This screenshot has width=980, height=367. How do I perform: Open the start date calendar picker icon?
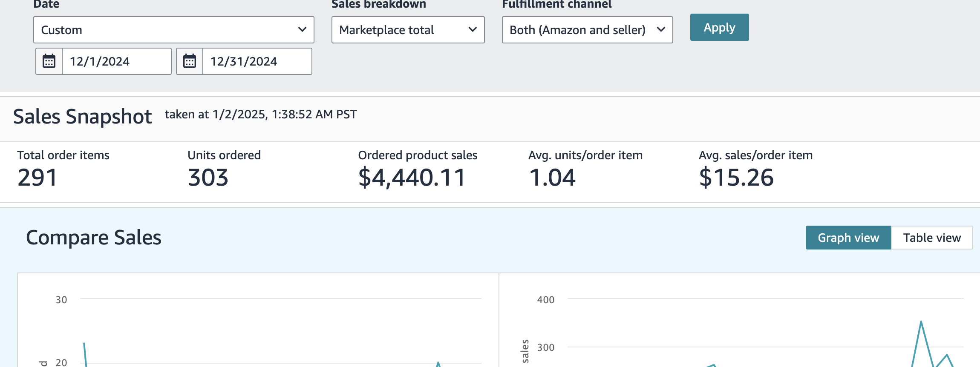click(x=49, y=61)
